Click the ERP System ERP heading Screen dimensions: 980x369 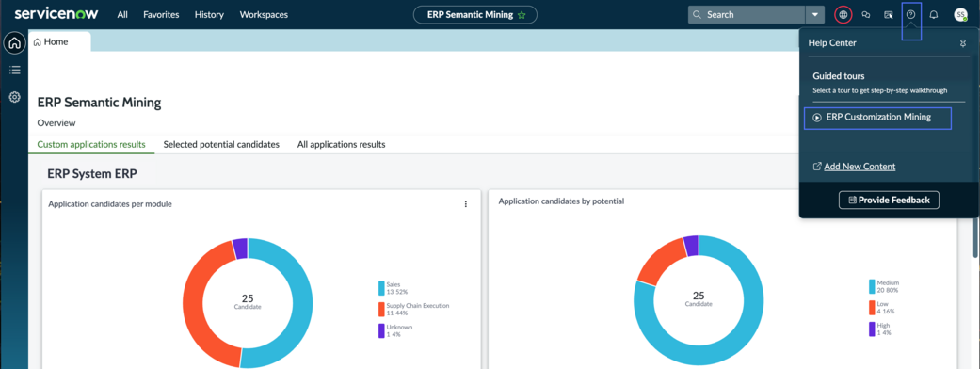coord(92,174)
